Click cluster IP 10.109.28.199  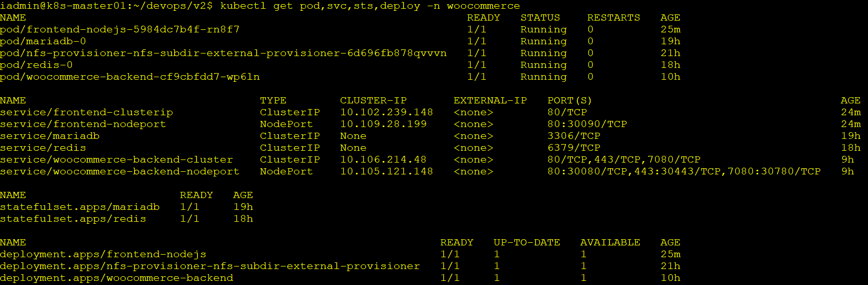383,124
